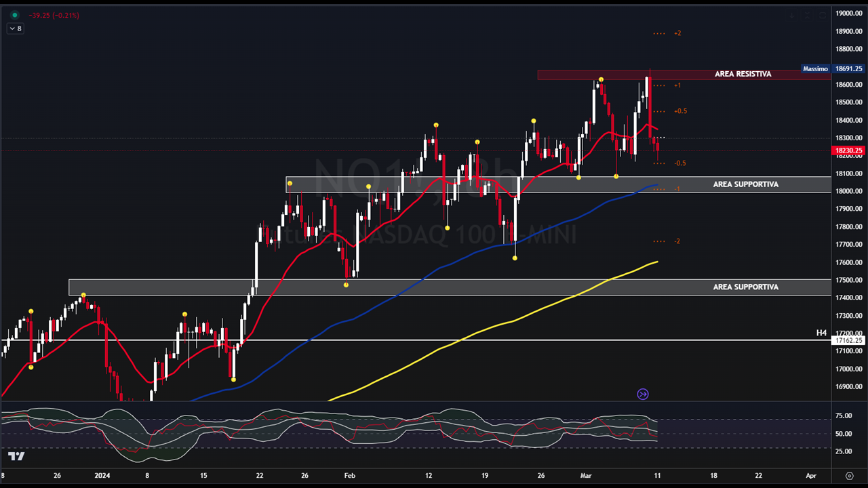
Task: Click the -2 deviation level label
Action: pos(677,241)
